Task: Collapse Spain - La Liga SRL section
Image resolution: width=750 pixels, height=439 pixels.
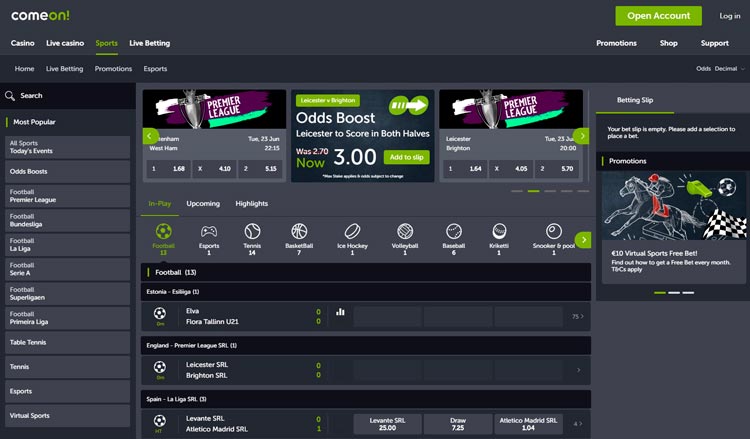Action: pos(365,399)
